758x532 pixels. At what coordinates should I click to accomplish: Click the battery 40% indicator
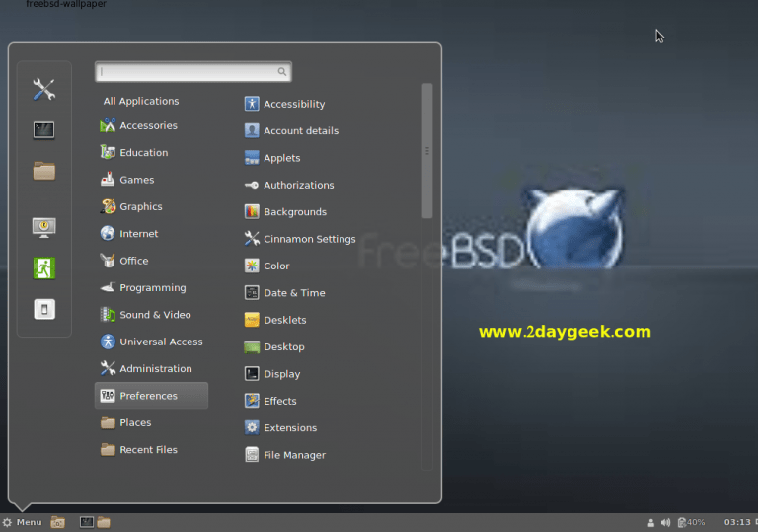691,522
